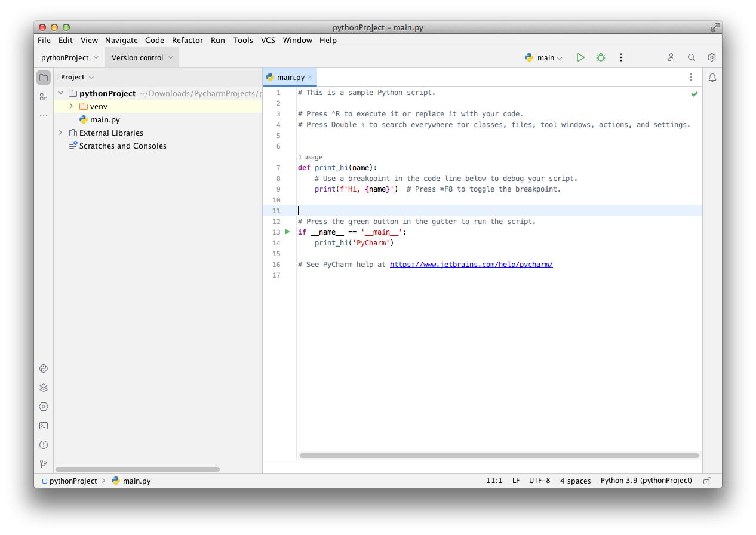Open Python 3.9 interpreter selector
Image resolution: width=756 pixels, height=535 pixels.
pos(646,481)
